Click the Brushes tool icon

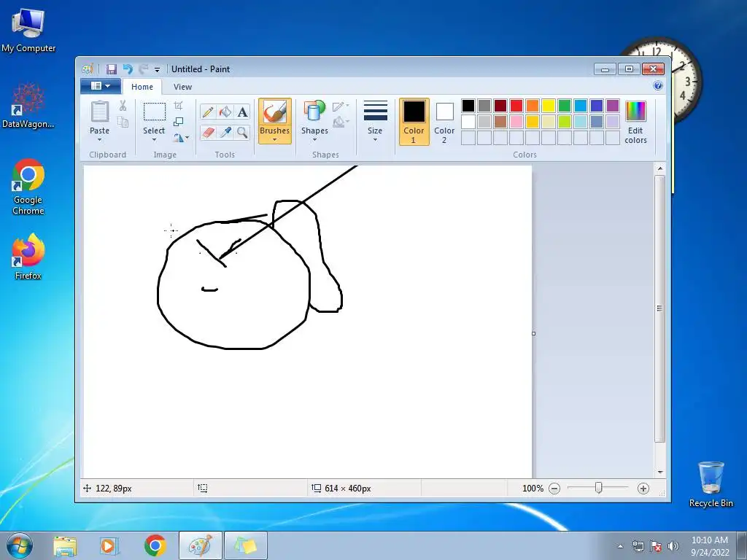pyautogui.click(x=274, y=112)
